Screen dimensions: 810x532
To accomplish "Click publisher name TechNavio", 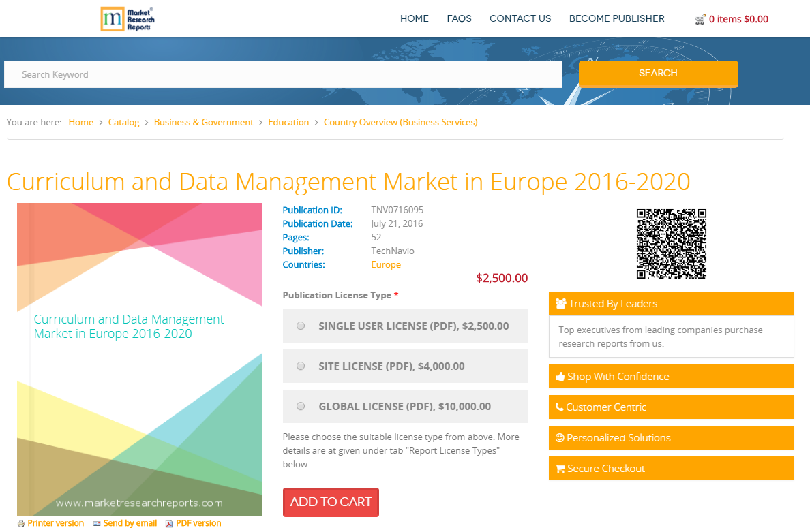I will (x=393, y=251).
